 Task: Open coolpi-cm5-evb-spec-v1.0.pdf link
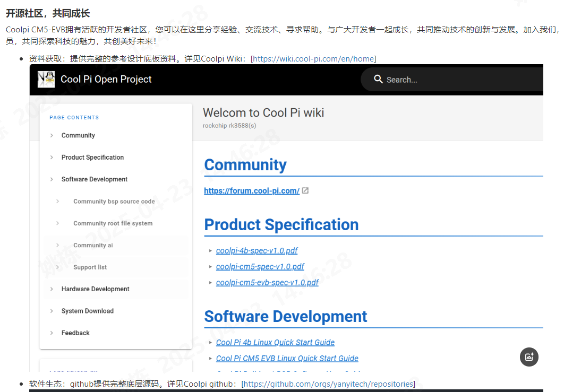(267, 283)
